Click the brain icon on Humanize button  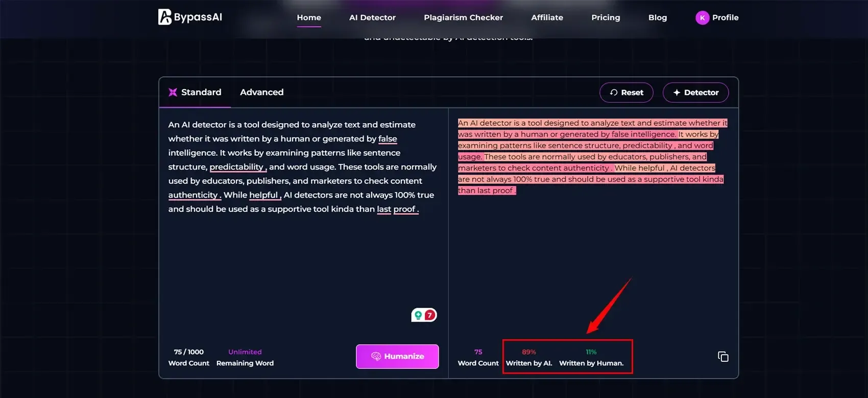click(x=376, y=357)
